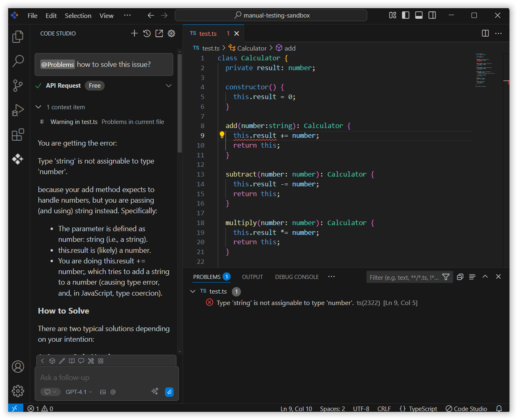This screenshot has height=420, width=518.
Task: Open Code Studio chat history
Action: tap(147, 33)
